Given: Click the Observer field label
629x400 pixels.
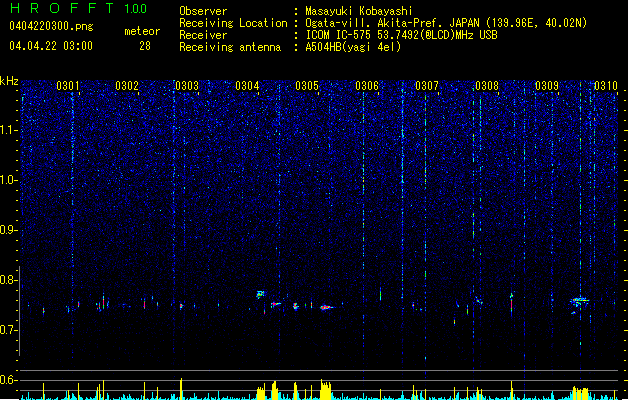Looking at the screenshot, I should pos(203,11).
